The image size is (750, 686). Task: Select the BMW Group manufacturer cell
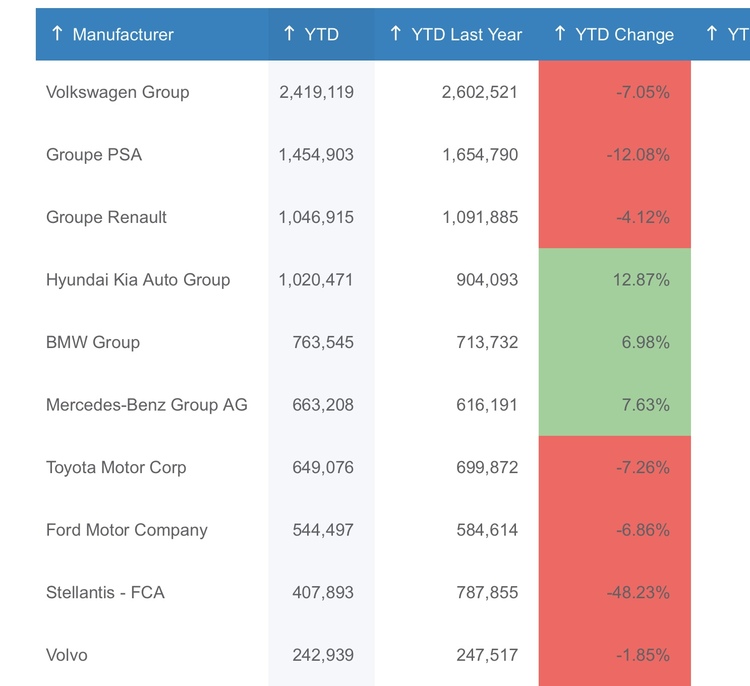pyautogui.click(x=93, y=342)
